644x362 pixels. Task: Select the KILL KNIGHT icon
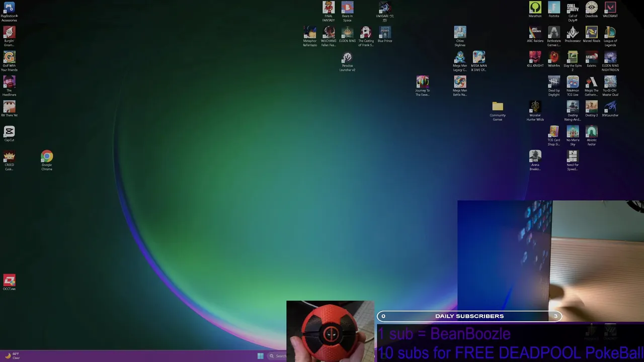coord(535,59)
